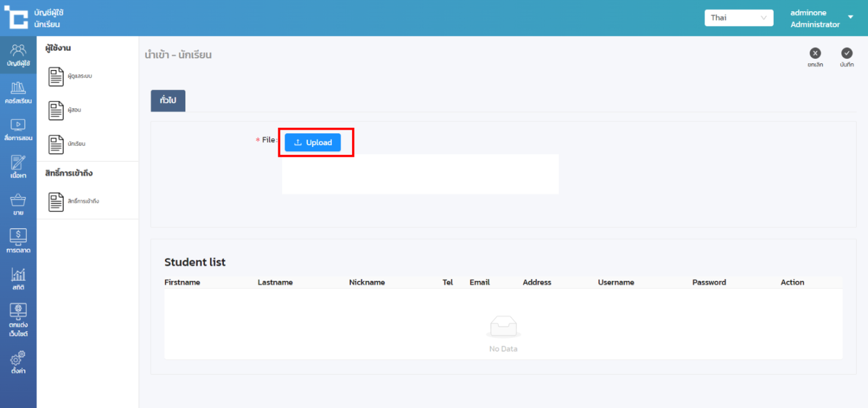Viewport: 868px width, 408px height.
Task: Open the สื่อการสอน teaching media section
Action: 18,130
